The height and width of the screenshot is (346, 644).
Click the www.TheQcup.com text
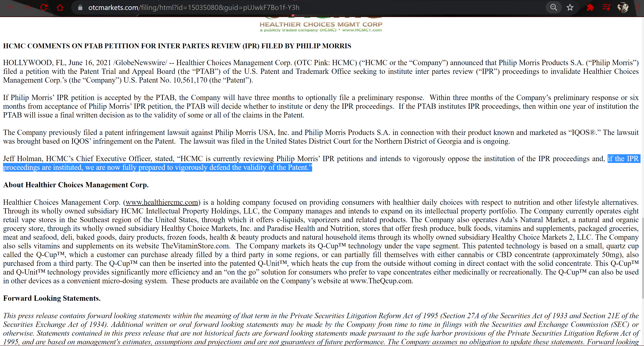[381, 281]
